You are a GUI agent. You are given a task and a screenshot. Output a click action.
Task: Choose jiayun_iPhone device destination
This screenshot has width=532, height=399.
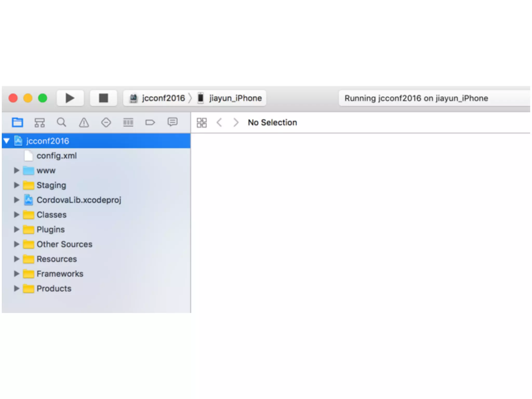point(235,98)
